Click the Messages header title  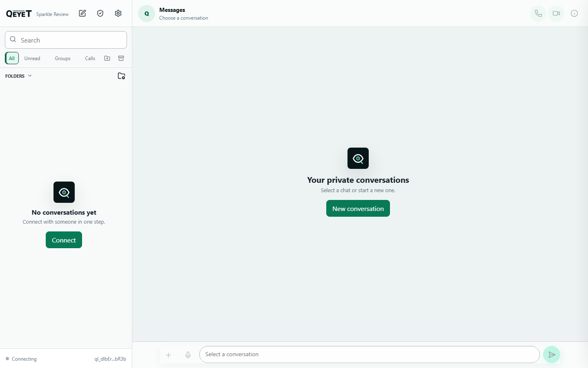click(x=172, y=10)
